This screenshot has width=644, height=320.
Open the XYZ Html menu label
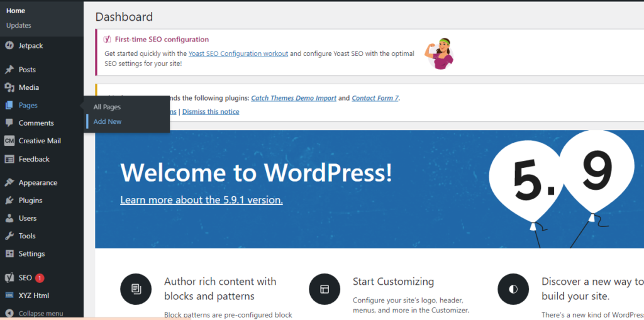(34, 295)
